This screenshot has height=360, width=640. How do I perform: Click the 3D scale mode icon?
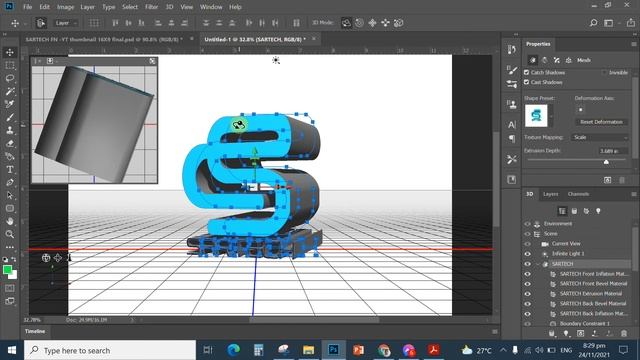tap(398, 23)
